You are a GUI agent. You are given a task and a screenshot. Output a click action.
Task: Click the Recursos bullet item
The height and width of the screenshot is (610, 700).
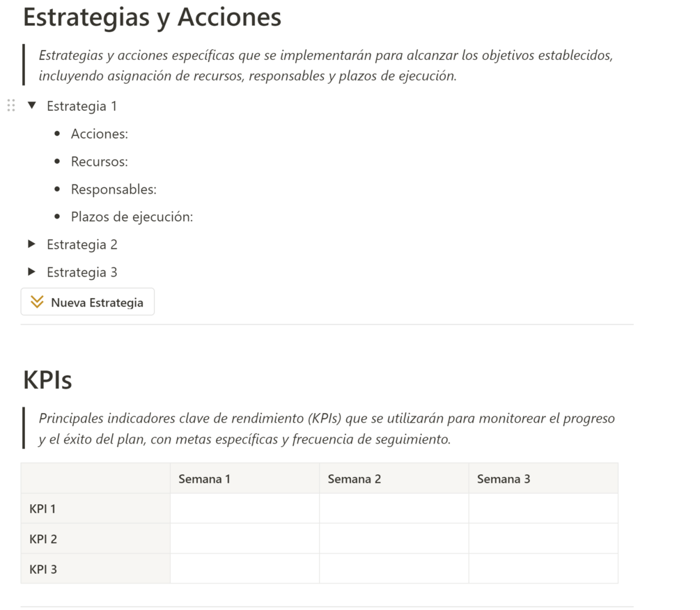[x=100, y=162]
